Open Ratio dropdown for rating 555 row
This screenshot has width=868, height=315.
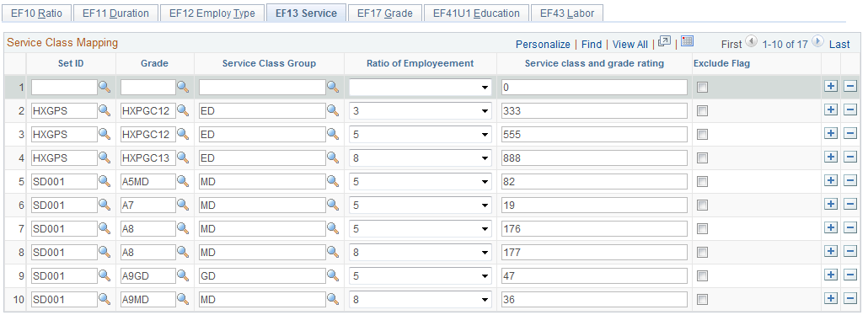pos(421,135)
